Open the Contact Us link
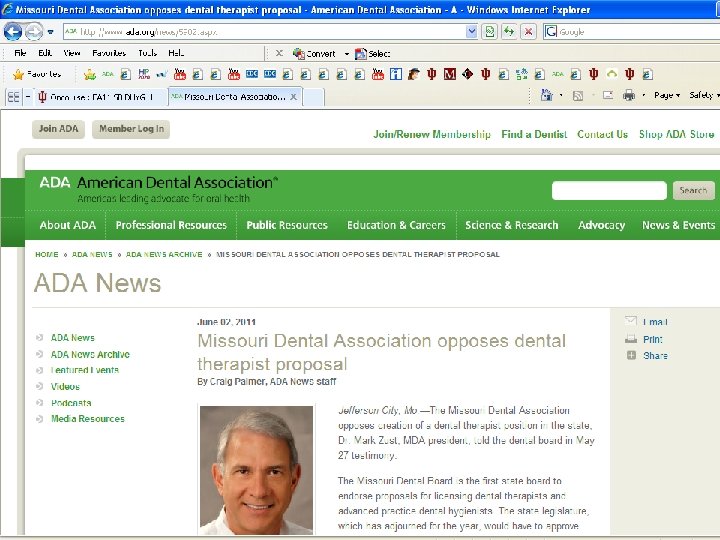This screenshot has width=720, height=540. [x=602, y=134]
